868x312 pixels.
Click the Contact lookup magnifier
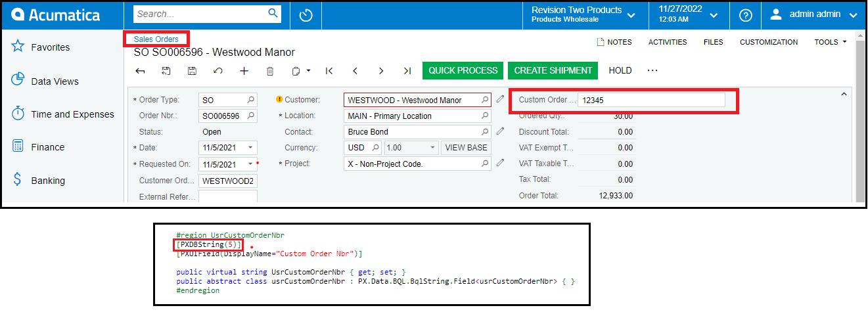[485, 131]
